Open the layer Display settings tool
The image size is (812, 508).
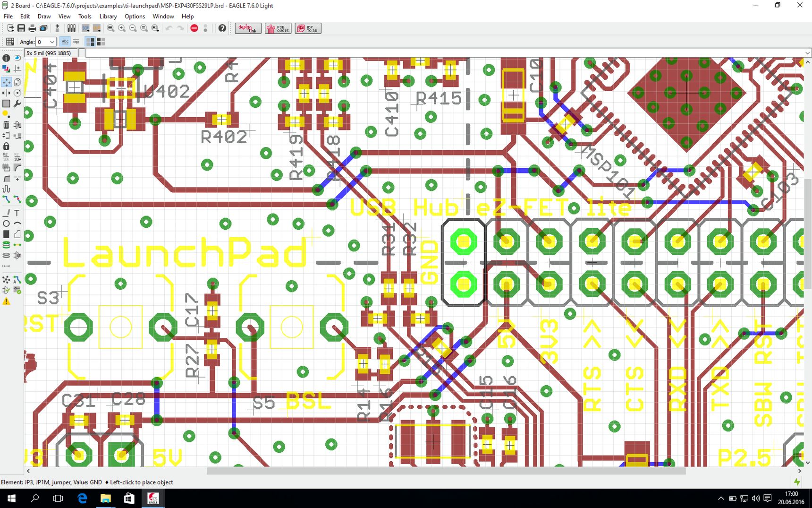point(6,69)
